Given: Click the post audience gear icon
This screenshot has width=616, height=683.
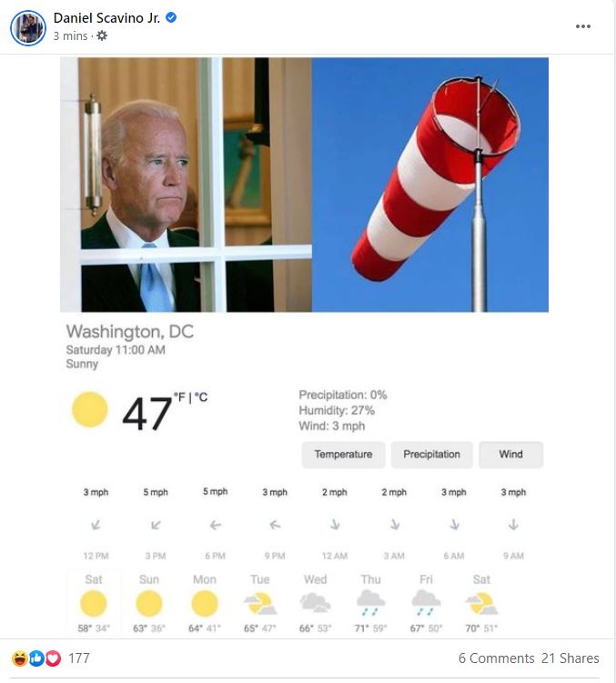Looking at the screenshot, I should (102, 35).
